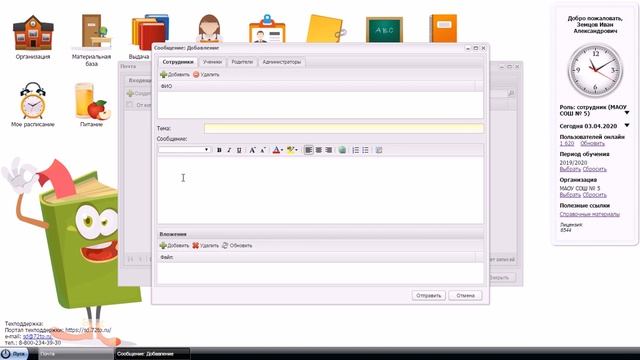Switch to Сообщение: Добавление taskbar item
This screenshot has height=360, width=640.
(x=152, y=354)
